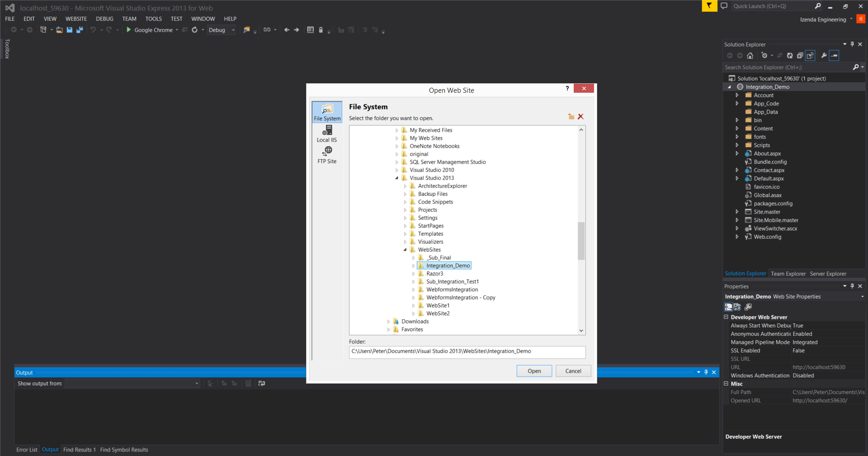Image resolution: width=868 pixels, height=456 pixels.
Task: Refresh the Solution Explorer
Action: (x=790, y=56)
